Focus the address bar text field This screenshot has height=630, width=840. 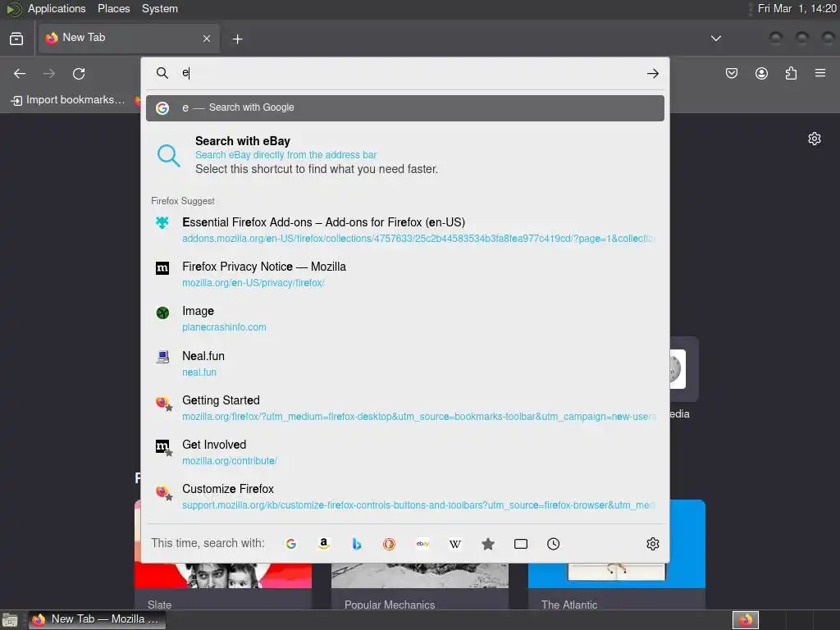[x=410, y=73]
